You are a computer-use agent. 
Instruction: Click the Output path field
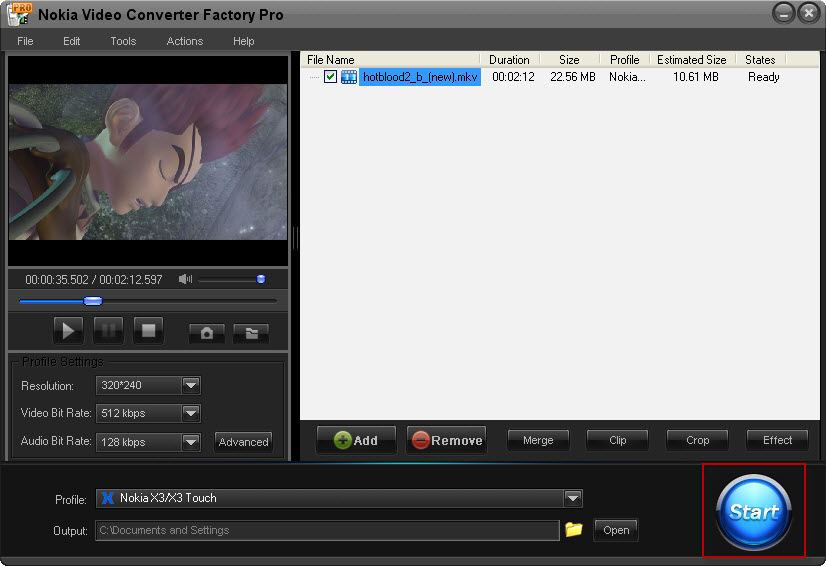pos(327,530)
